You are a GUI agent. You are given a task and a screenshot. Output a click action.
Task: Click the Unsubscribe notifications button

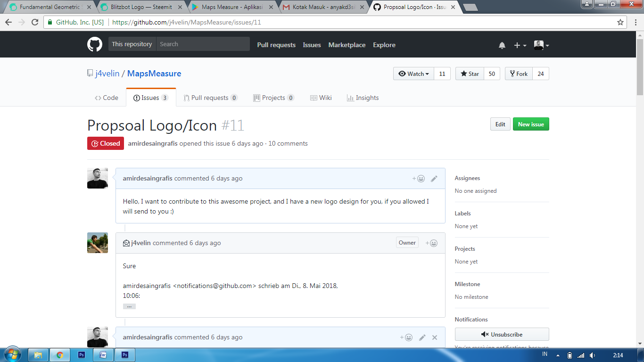tap(502, 334)
